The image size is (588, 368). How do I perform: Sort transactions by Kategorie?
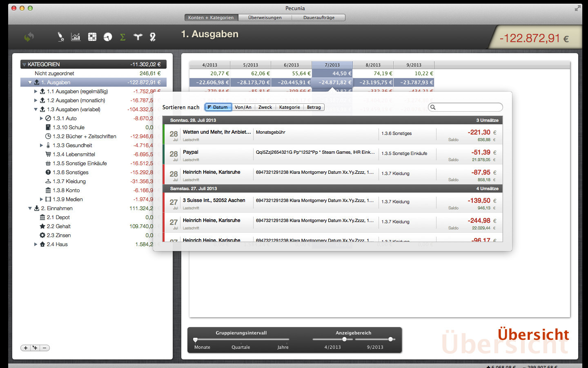(290, 107)
